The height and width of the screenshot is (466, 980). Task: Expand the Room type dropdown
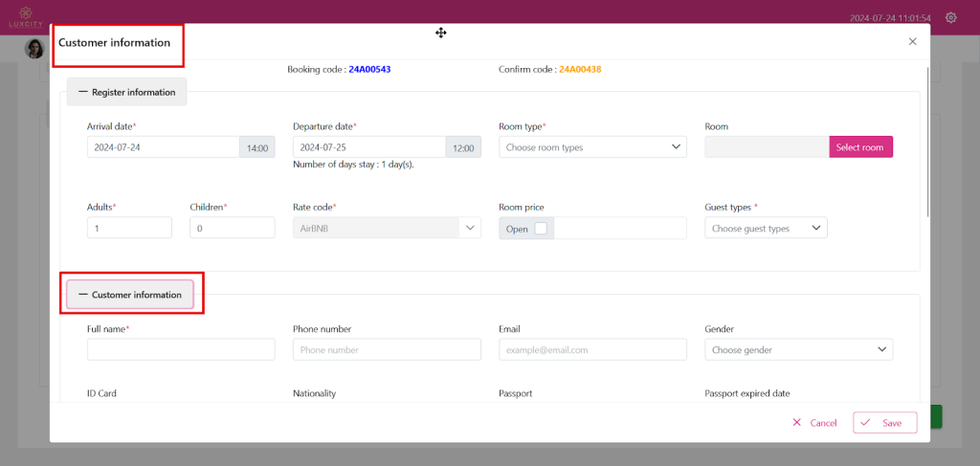[592, 147]
